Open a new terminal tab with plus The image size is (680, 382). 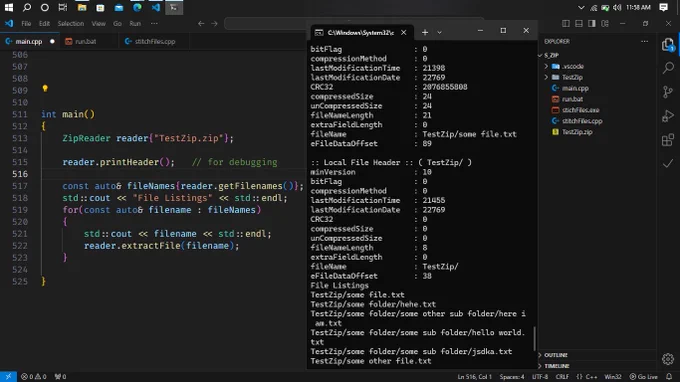pyautogui.click(x=425, y=32)
